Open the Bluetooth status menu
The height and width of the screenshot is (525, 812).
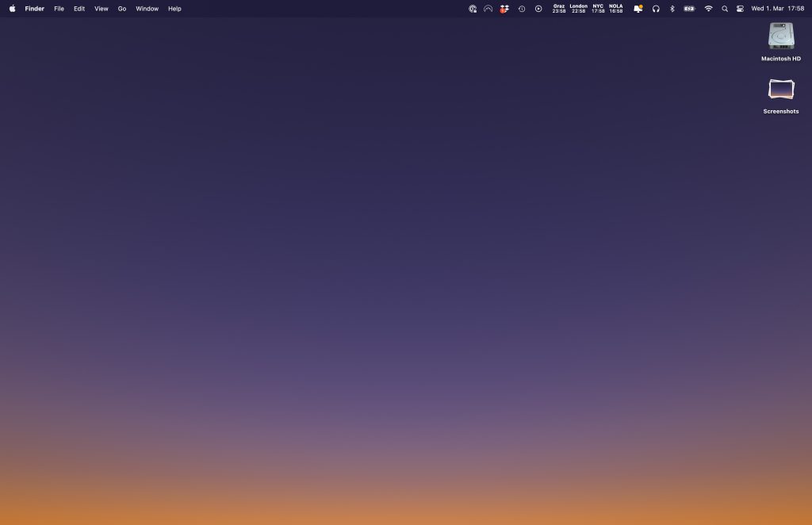tap(672, 9)
